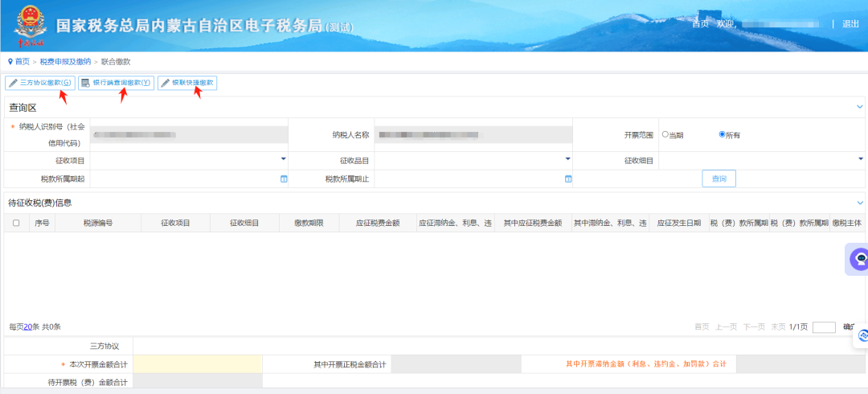Click 下一页 pagination link
Viewport: 868px width, 394px height.
[754, 327]
